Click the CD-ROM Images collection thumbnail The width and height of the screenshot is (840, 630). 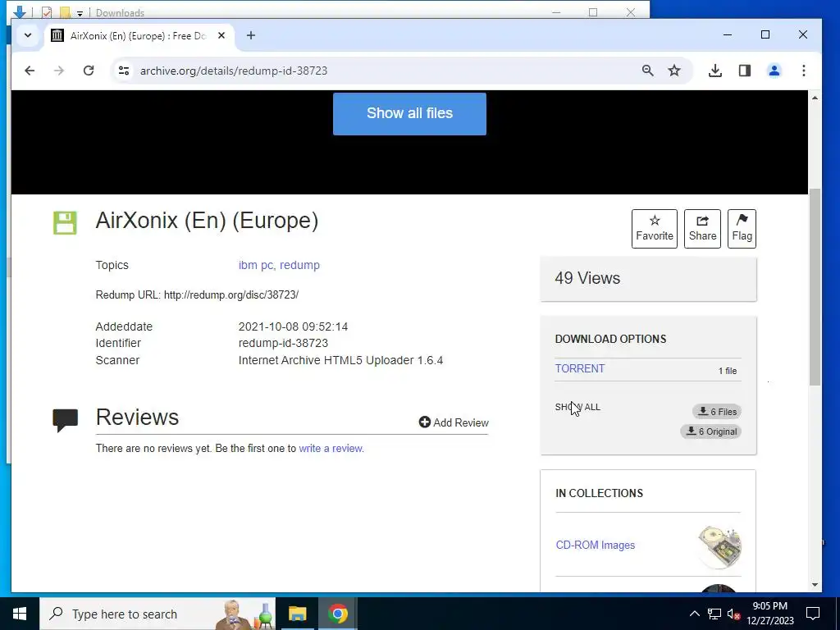[719, 546]
